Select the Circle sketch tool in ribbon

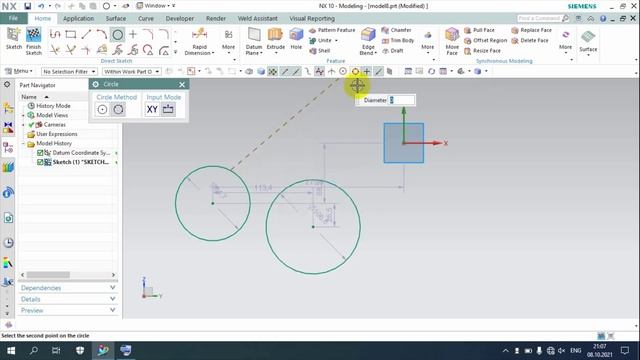(x=118, y=35)
